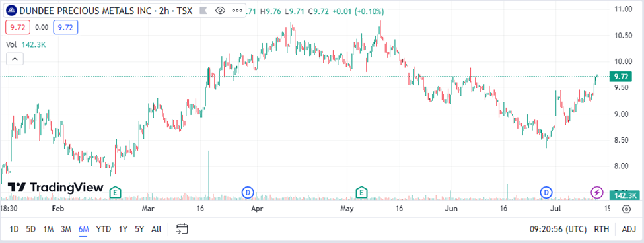Select the 1D time range

14,229
